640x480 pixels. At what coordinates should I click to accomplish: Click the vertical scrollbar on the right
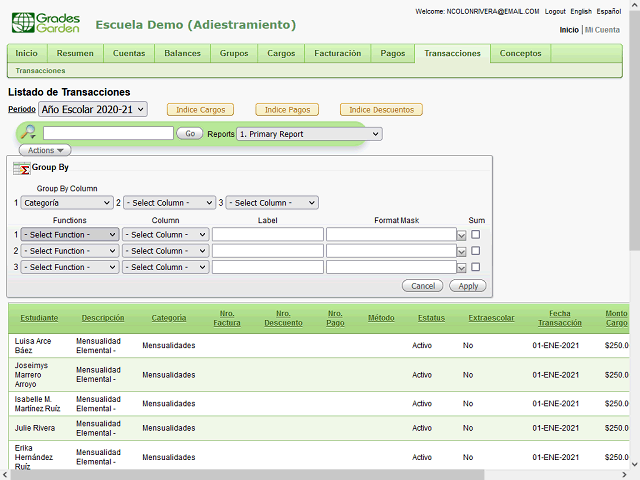click(635, 131)
